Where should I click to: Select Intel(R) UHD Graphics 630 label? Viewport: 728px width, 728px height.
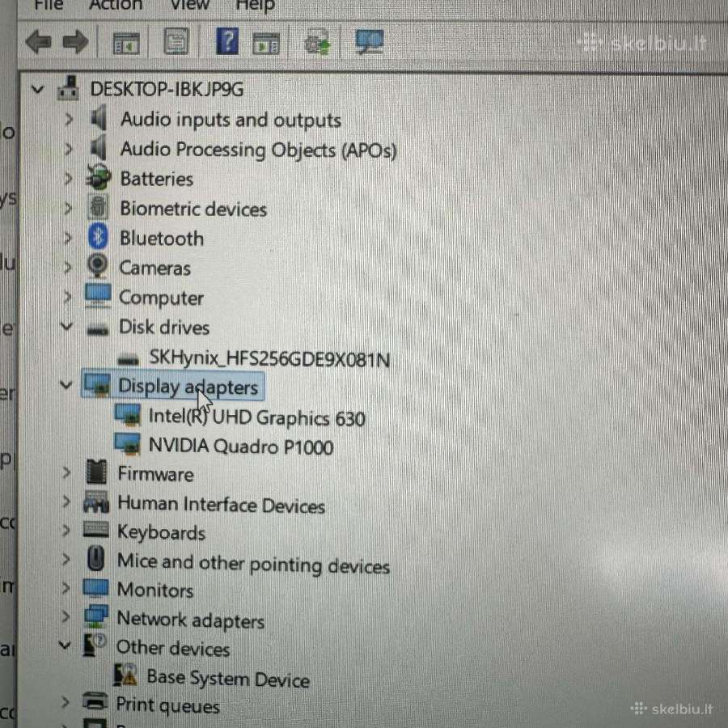[x=256, y=417]
